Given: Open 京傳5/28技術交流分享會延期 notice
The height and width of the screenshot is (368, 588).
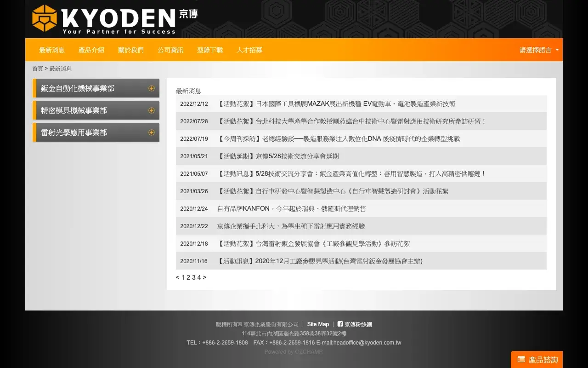Looking at the screenshot, I should pos(278,156).
